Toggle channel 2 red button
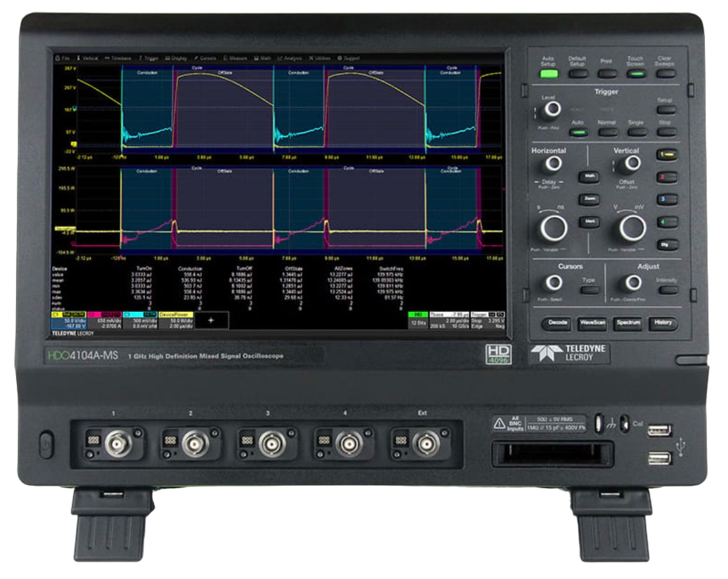This screenshot has height=579, width=728. (667, 177)
